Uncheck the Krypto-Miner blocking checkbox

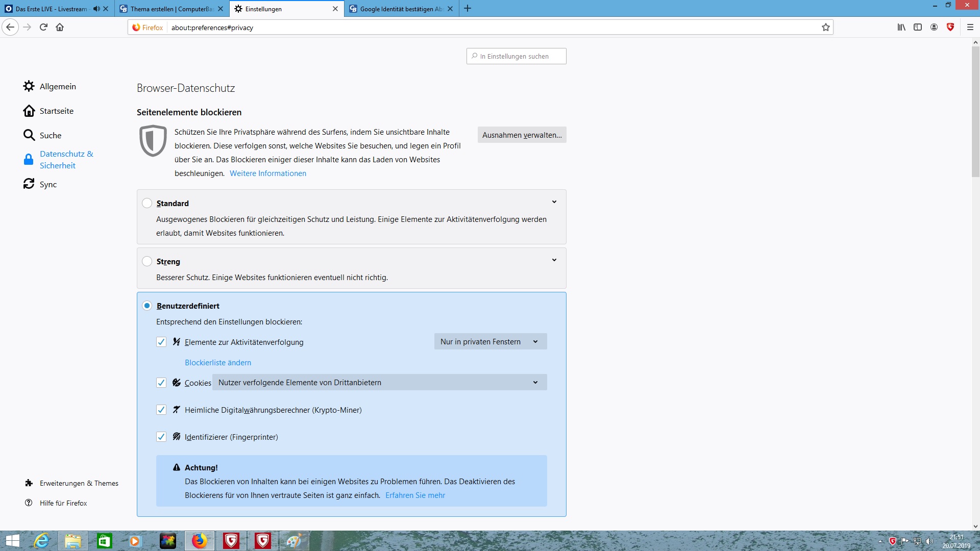click(x=161, y=410)
